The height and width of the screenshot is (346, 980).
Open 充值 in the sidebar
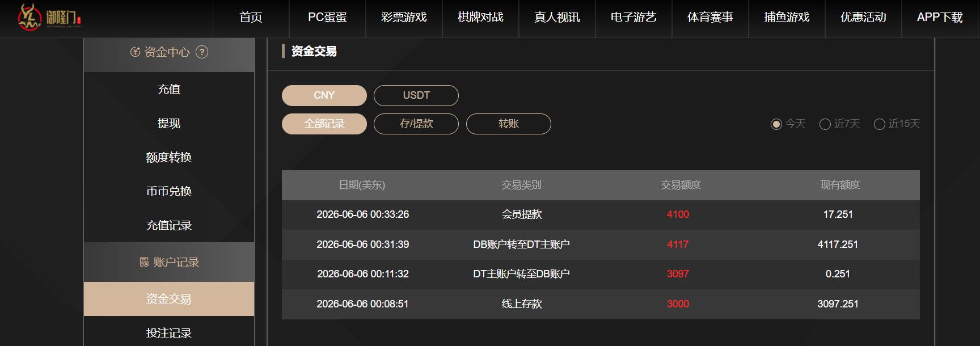pos(169,89)
